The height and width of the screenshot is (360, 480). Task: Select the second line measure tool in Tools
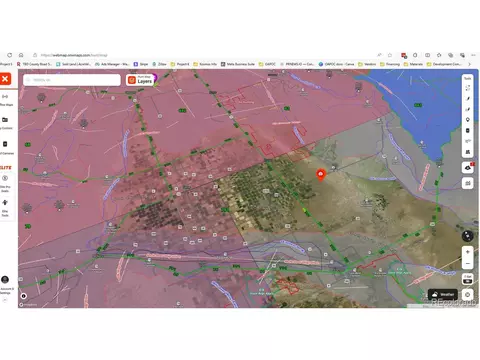[x=468, y=109]
